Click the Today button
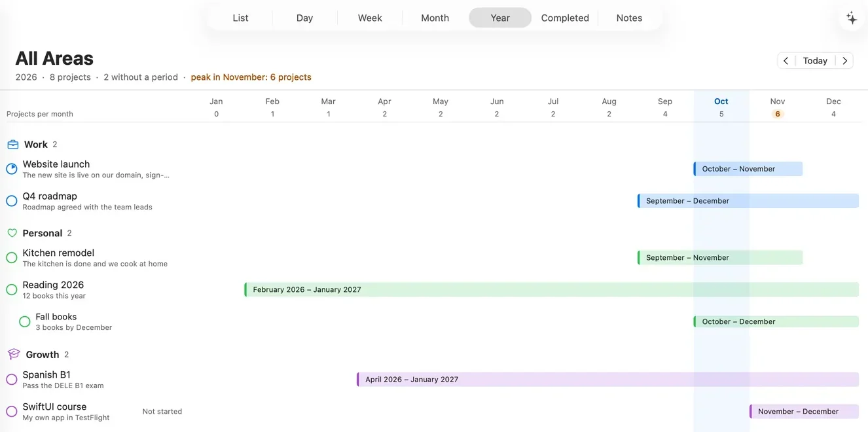The height and width of the screenshot is (432, 868). 815,61
